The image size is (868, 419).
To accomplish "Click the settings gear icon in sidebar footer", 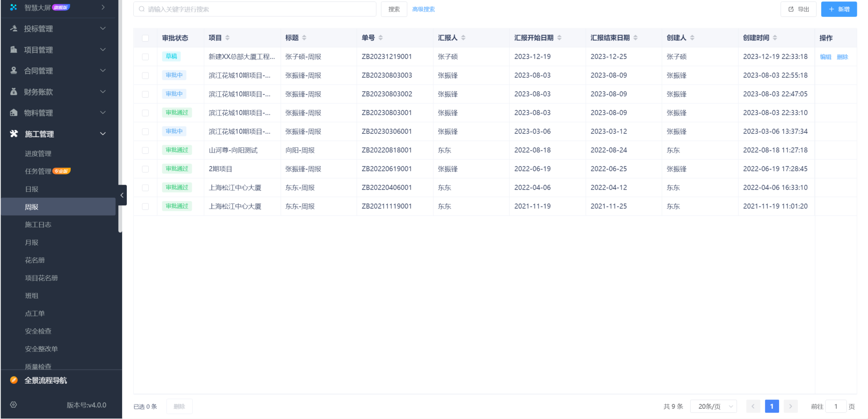I will pos(14,405).
